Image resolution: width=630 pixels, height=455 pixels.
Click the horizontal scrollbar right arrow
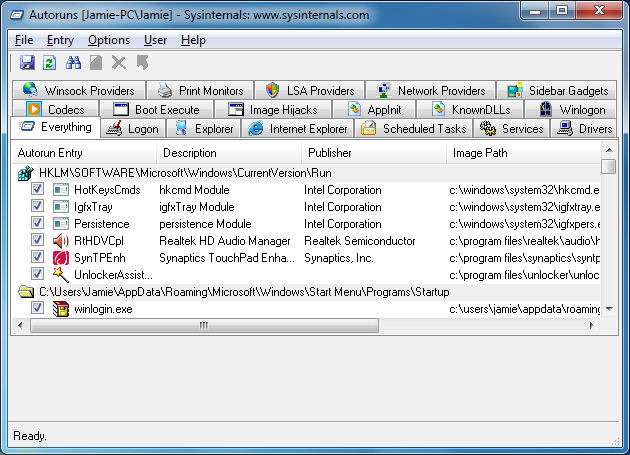(x=591, y=325)
